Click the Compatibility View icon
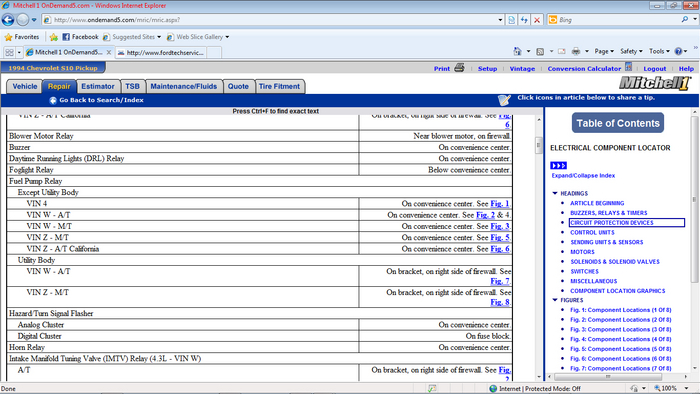This screenshot has width=700, height=394. pyautogui.click(x=512, y=20)
